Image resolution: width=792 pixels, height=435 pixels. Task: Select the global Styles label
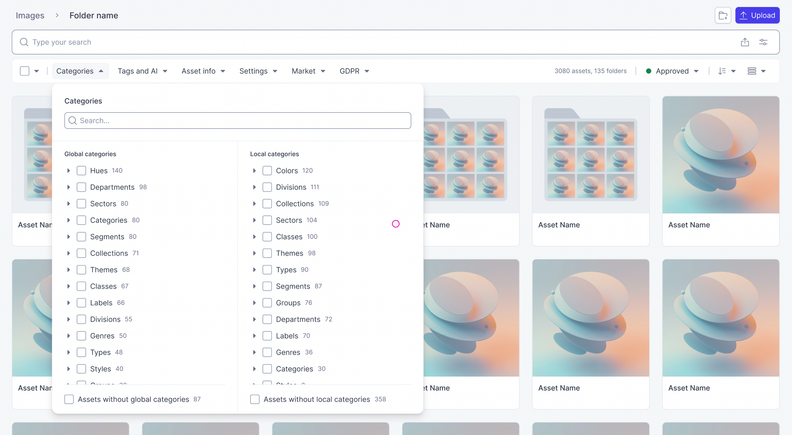tap(100, 369)
